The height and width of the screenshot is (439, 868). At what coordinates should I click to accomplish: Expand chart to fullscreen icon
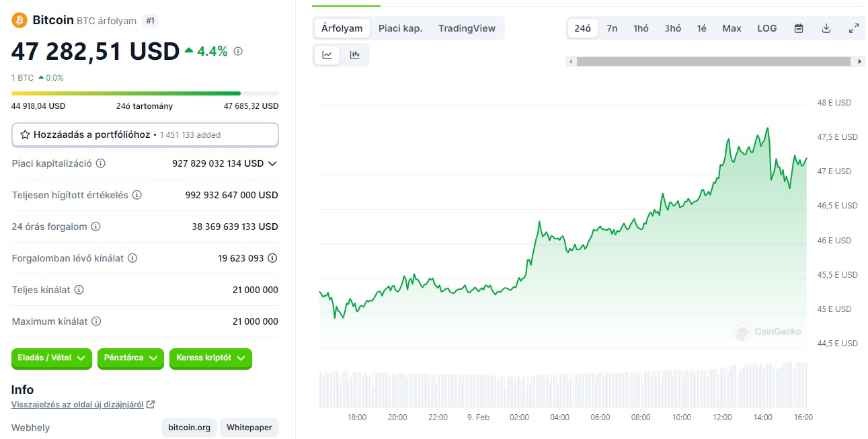(854, 28)
